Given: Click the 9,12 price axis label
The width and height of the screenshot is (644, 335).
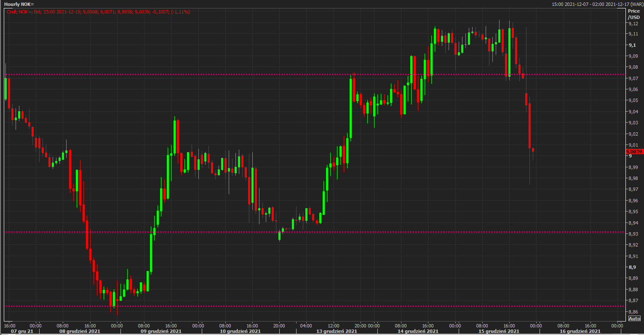Looking at the screenshot, I should point(633,23).
